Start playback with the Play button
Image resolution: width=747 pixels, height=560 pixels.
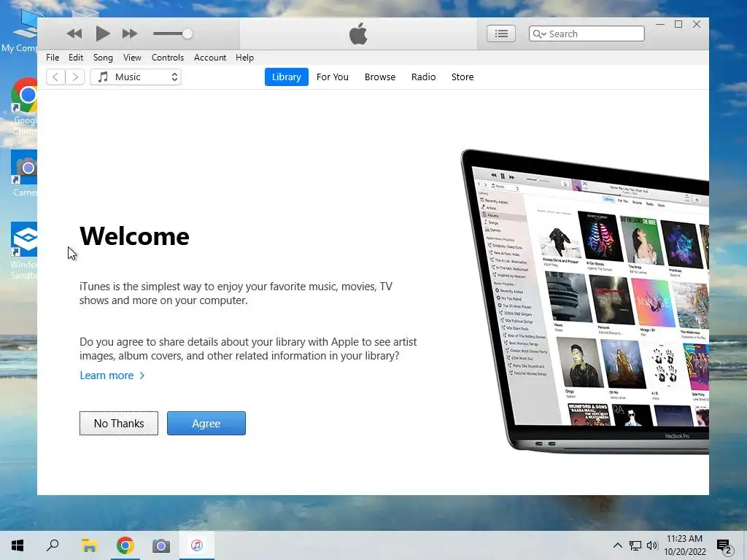click(x=102, y=34)
